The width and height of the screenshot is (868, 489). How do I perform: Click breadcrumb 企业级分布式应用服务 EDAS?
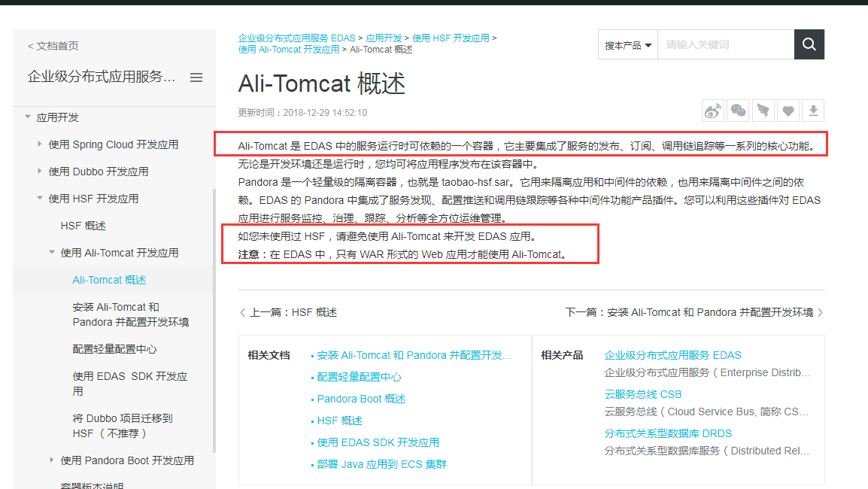(296, 38)
